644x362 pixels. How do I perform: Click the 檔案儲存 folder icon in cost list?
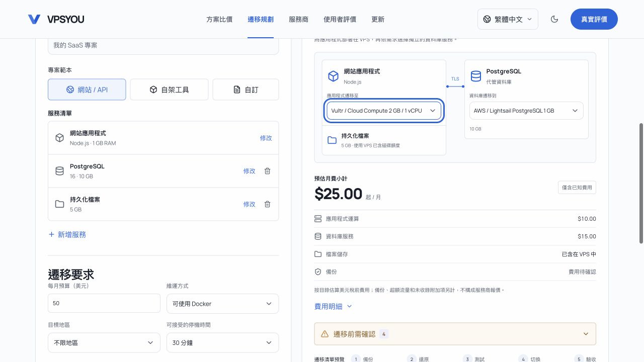pyautogui.click(x=318, y=254)
